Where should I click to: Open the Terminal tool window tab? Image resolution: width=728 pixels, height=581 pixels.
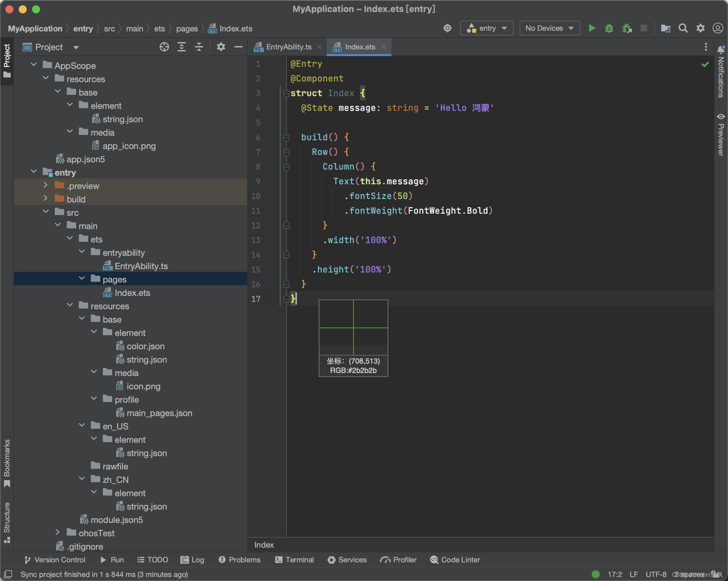click(x=295, y=560)
